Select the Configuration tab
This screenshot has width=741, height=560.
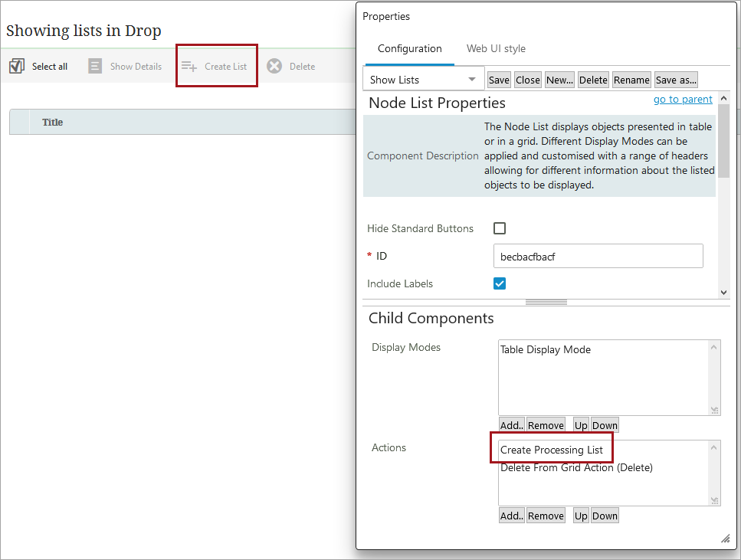point(409,48)
